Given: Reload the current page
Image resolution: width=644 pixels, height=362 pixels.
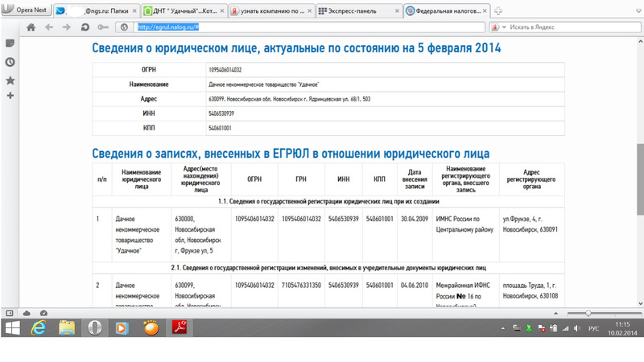Looking at the screenshot, I should (x=85, y=27).
